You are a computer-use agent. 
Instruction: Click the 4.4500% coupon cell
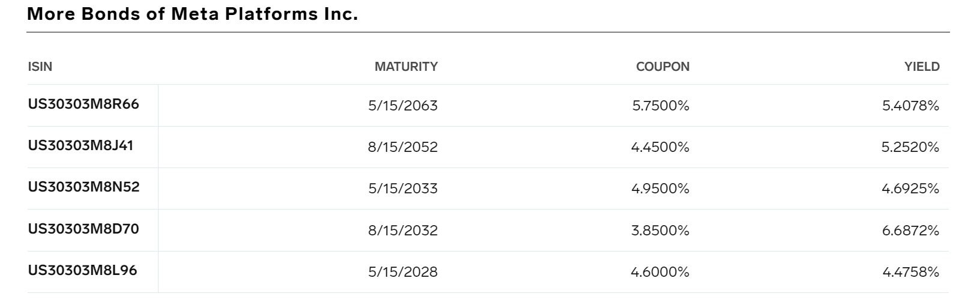(660, 147)
